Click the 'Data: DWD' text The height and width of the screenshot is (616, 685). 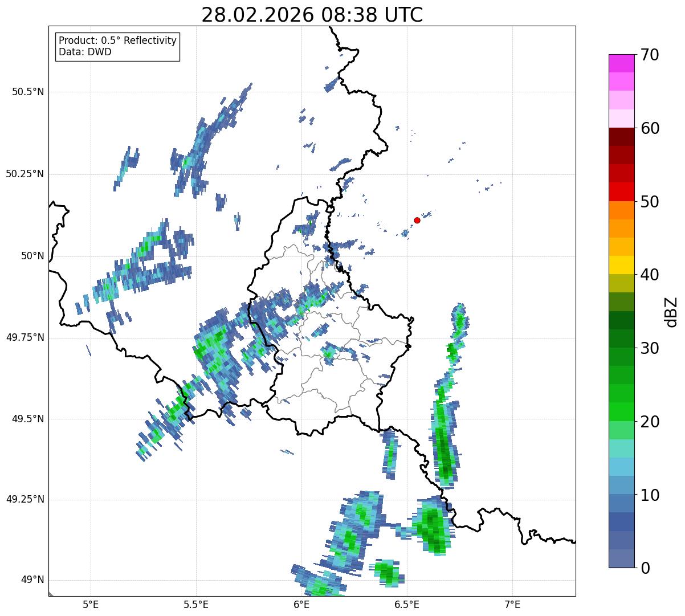pos(85,52)
